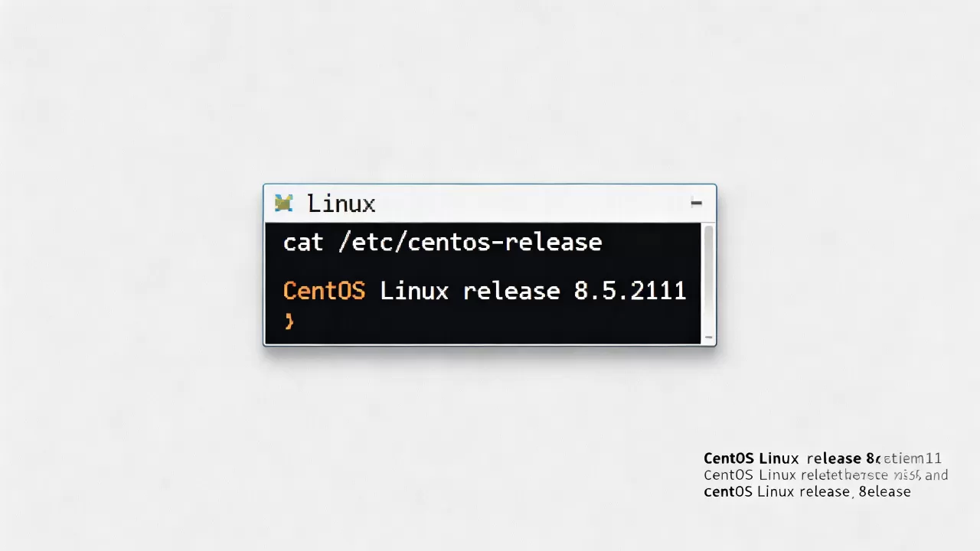Click the "CentOS Linux release 8.5.2111" output line
This screenshot has height=551, width=980.
[485, 291]
